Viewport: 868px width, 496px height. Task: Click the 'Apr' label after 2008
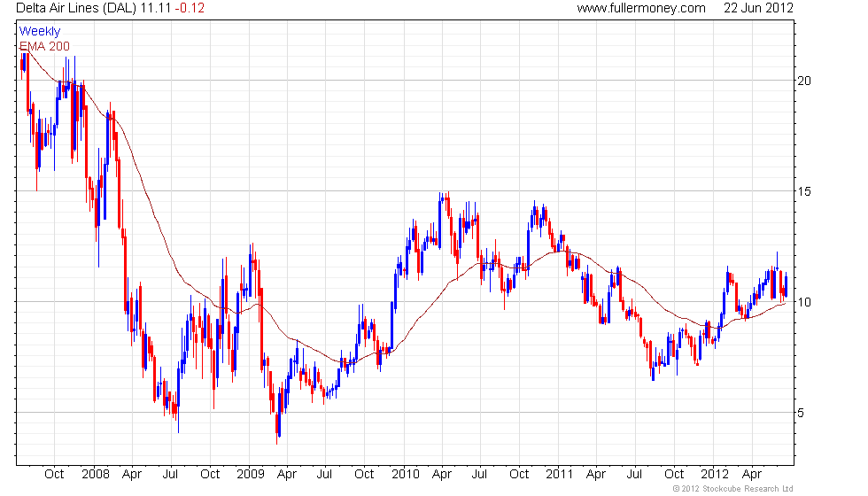pyautogui.click(x=132, y=475)
